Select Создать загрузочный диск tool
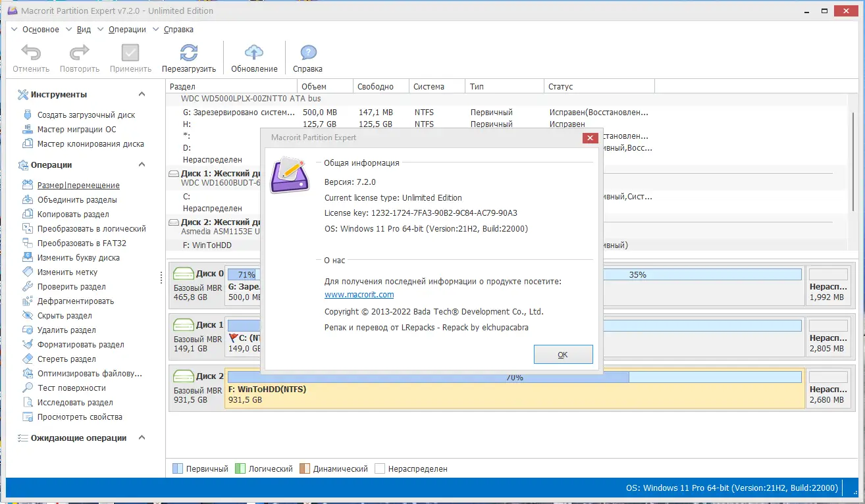The height and width of the screenshot is (504, 865). coord(86,114)
